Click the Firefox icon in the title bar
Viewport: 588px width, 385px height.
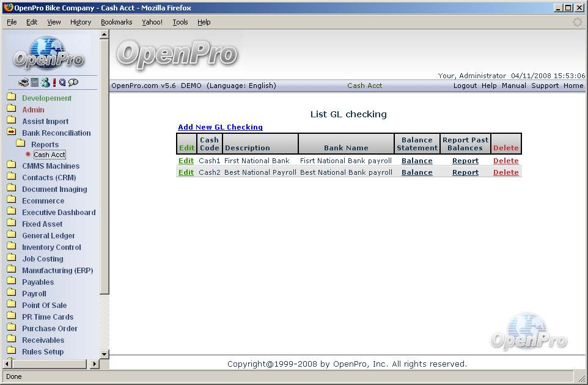point(8,8)
